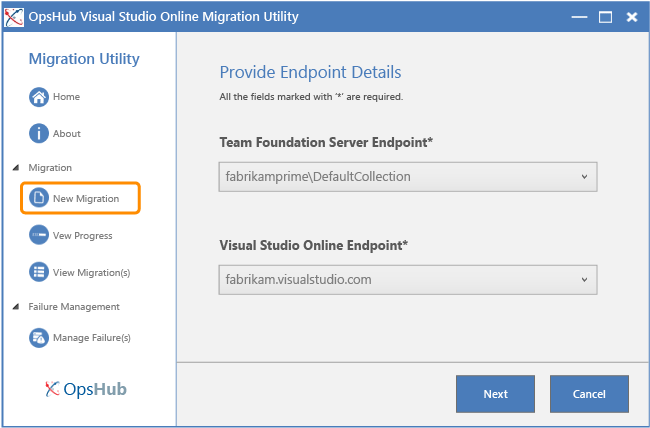This screenshot has height=428, width=650.
Task: Open the Home page label
Action: point(66,97)
